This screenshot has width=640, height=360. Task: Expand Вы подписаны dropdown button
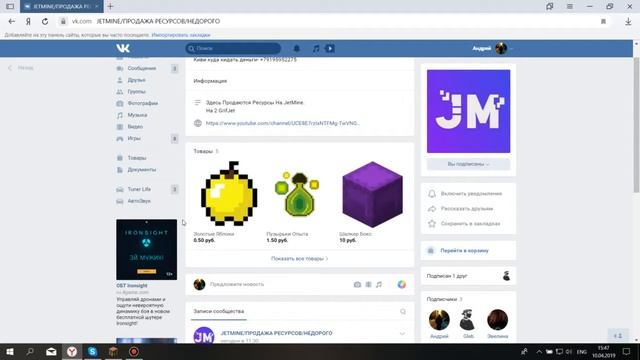[468, 164]
